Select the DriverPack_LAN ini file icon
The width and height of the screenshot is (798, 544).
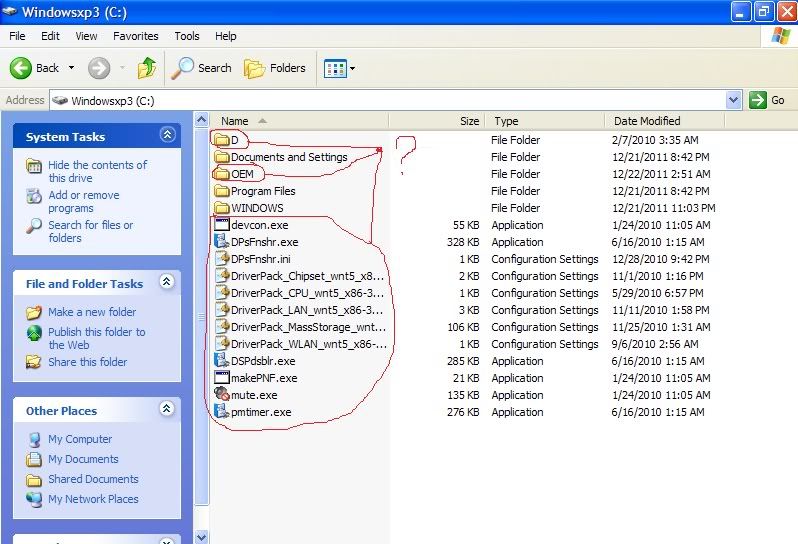tap(222, 310)
